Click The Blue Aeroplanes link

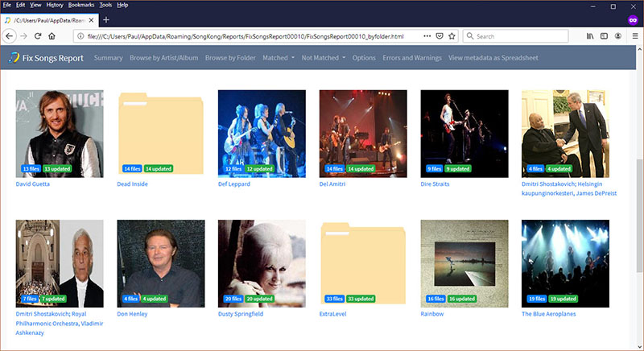[549, 314]
